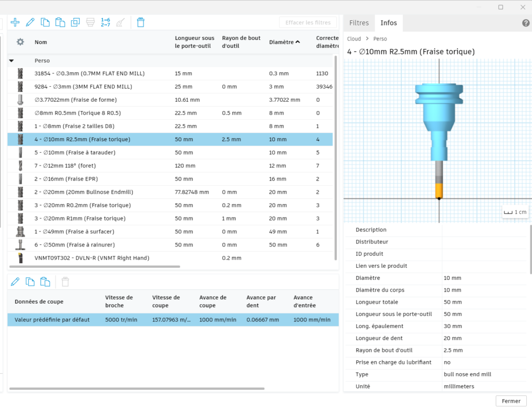Delete selected tool with top trash icon
Screen dimensions: 532x409
140,22
